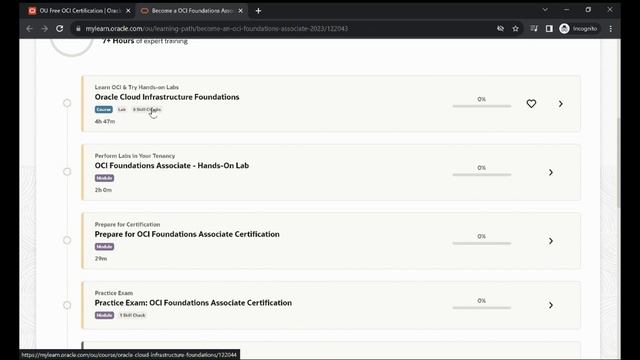
Task: Open the Chrome three-dot menu
Action: point(611,29)
